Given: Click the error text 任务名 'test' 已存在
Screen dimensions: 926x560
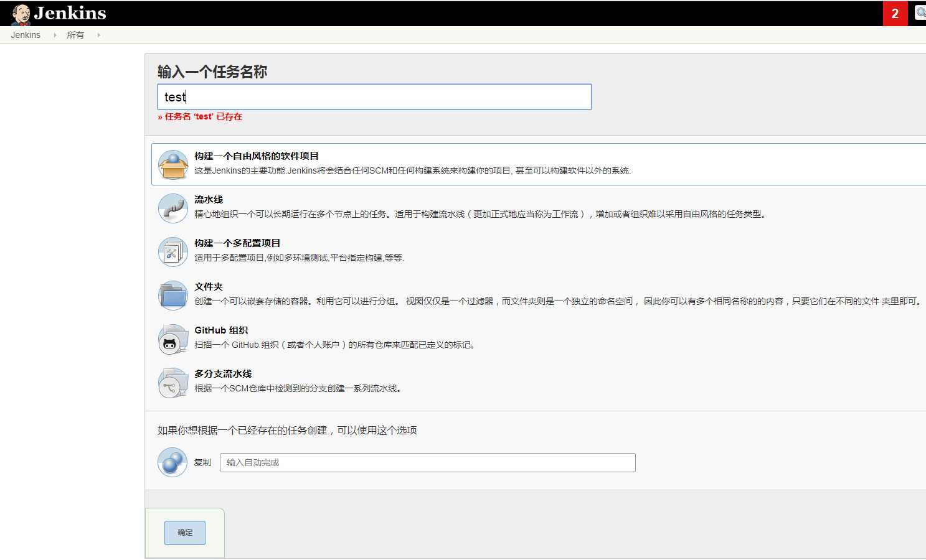Looking at the screenshot, I should coord(200,116).
